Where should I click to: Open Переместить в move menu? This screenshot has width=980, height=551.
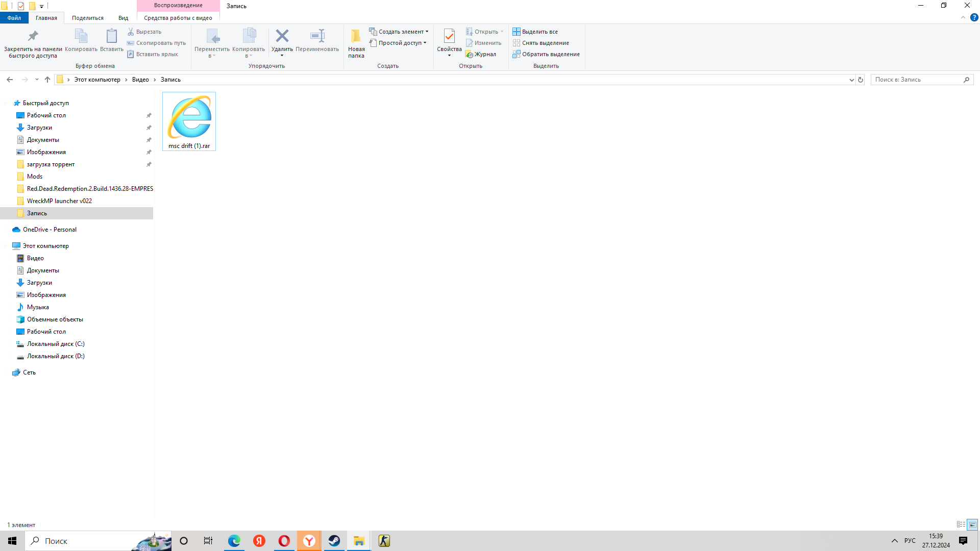point(212,43)
